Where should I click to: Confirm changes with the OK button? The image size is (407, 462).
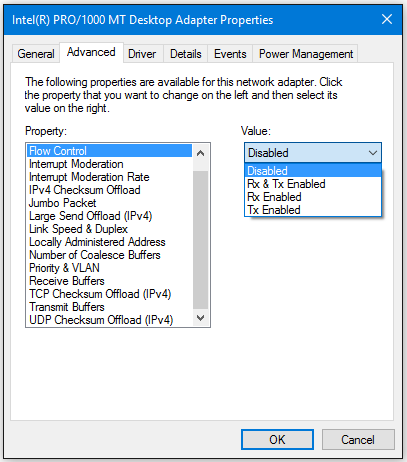tap(277, 440)
